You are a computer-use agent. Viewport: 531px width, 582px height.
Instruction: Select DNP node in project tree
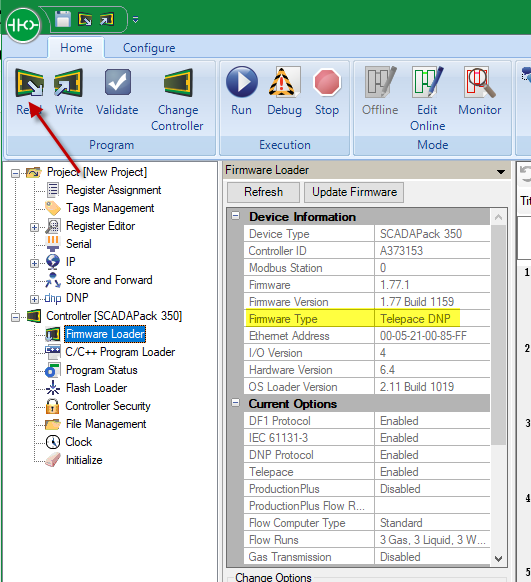click(77, 298)
